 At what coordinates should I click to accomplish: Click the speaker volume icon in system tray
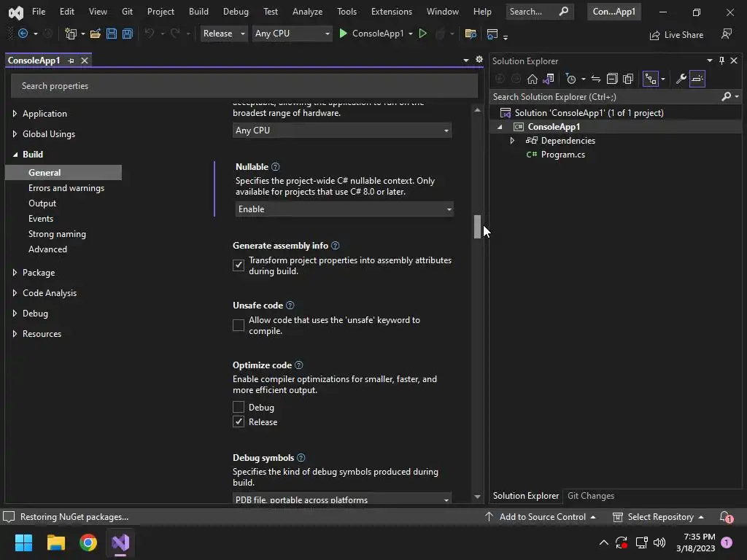659,542
